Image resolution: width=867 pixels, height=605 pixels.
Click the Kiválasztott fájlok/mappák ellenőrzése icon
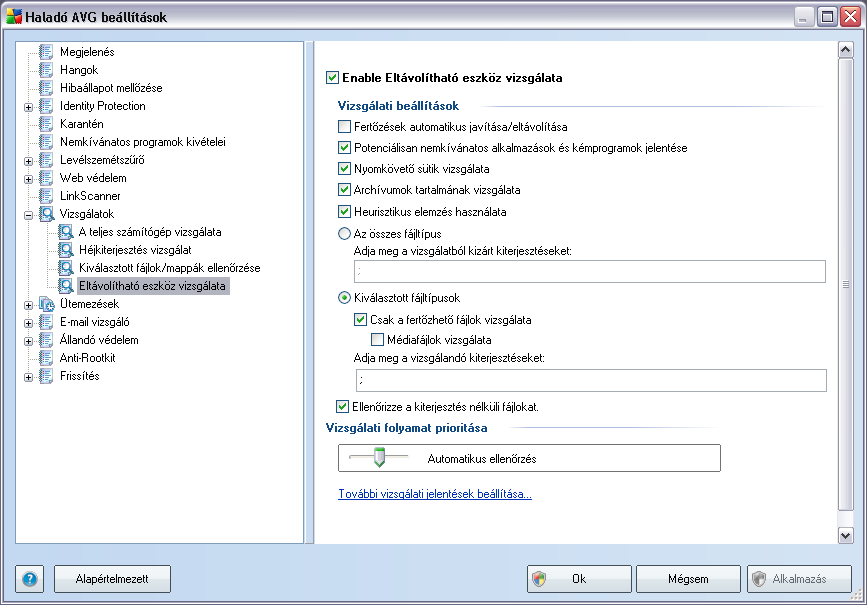66,268
